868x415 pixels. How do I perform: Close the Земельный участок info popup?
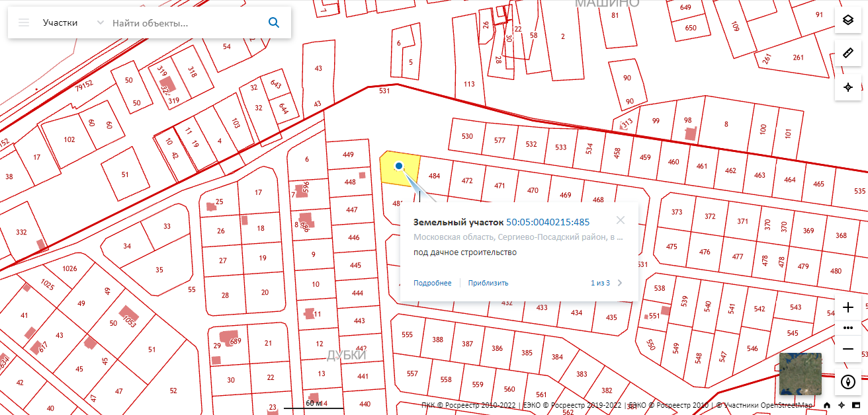point(620,221)
